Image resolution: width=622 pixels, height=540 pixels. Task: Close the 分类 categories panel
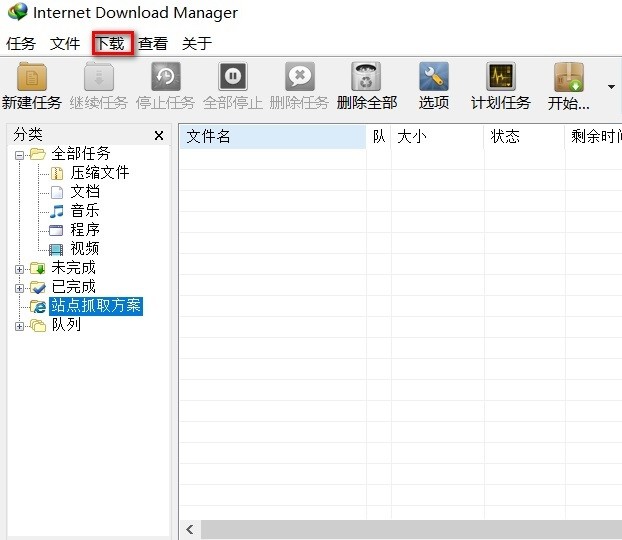pyautogui.click(x=159, y=136)
